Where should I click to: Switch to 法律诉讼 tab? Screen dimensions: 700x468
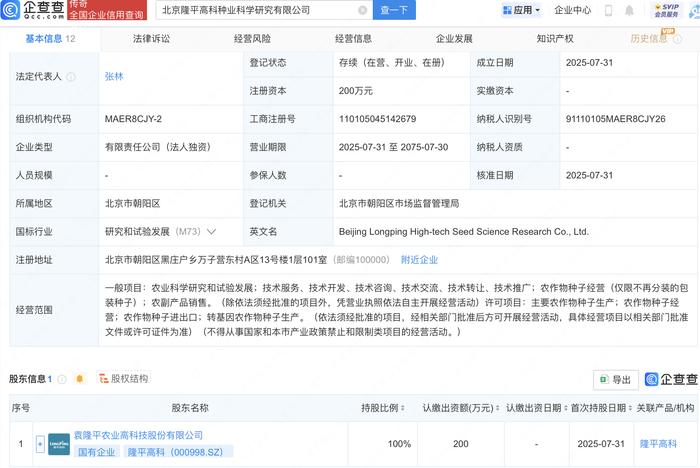pyautogui.click(x=151, y=39)
